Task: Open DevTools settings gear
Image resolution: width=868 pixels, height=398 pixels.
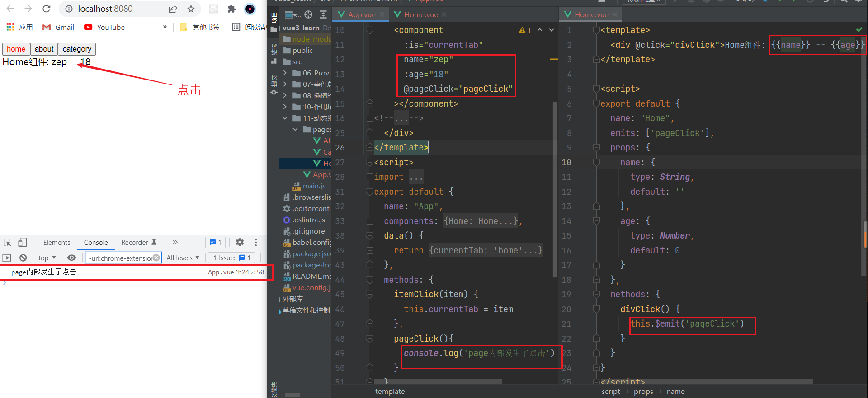Action: (x=240, y=242)
